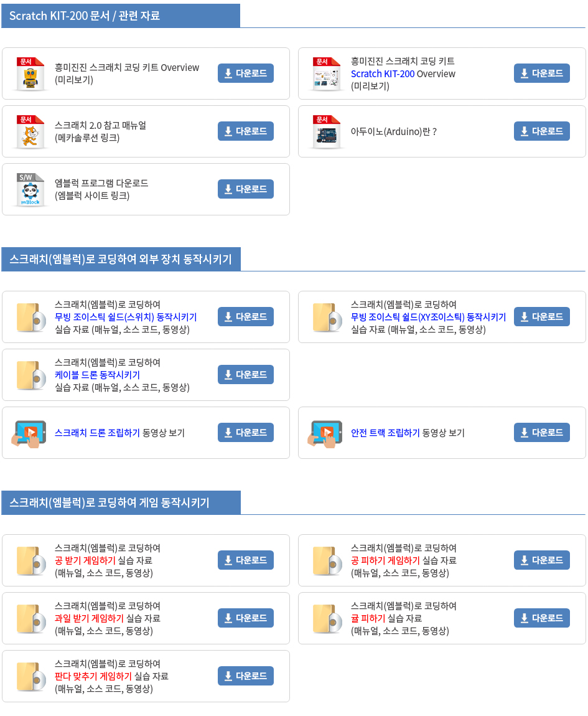Click folder icon for 공 피하기 게임하기

pos(327,561)
